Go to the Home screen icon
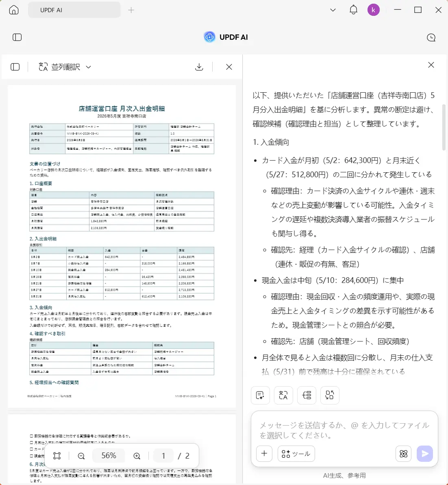Screen dimensions: 448x485 (13, 10)
